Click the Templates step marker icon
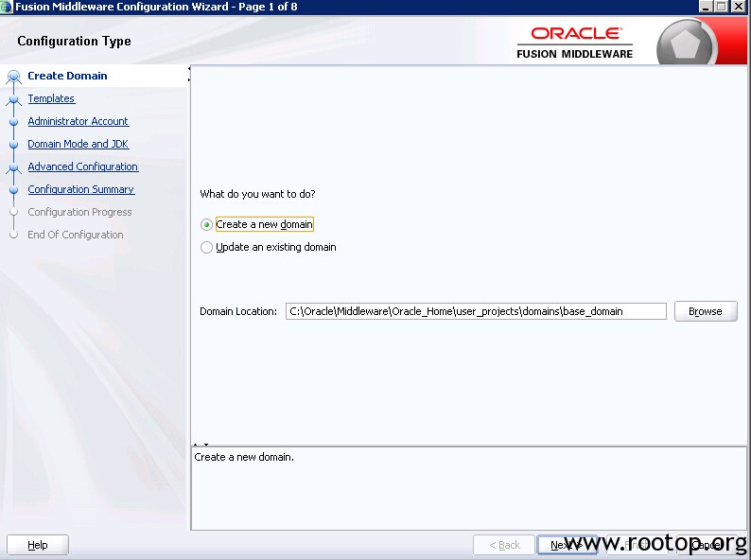Image resolution: width=751 pixels, height=560 pixels. [14, 99]
